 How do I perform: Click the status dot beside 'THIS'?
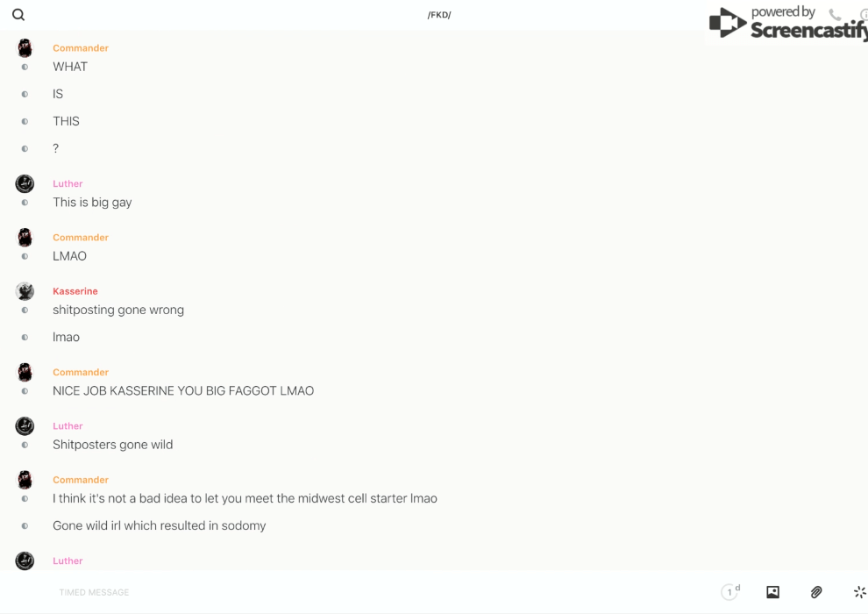click(25, 121)
